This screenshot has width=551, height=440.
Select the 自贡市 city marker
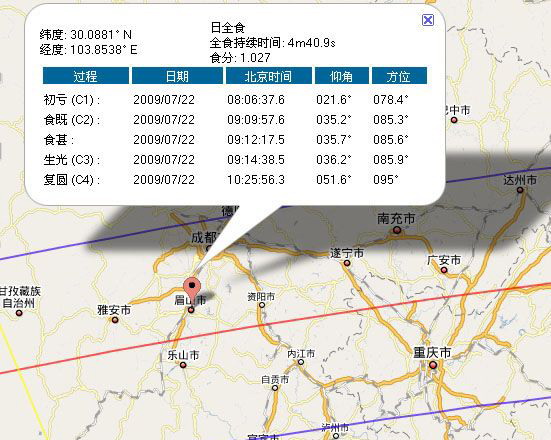pyautogui.click(x=275, y=388)
